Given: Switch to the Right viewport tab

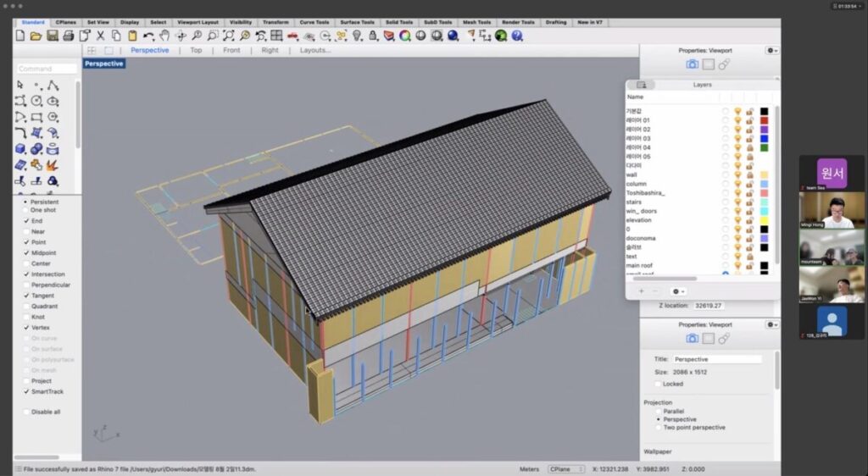Looking at the screenshot, I should point(270,50).
